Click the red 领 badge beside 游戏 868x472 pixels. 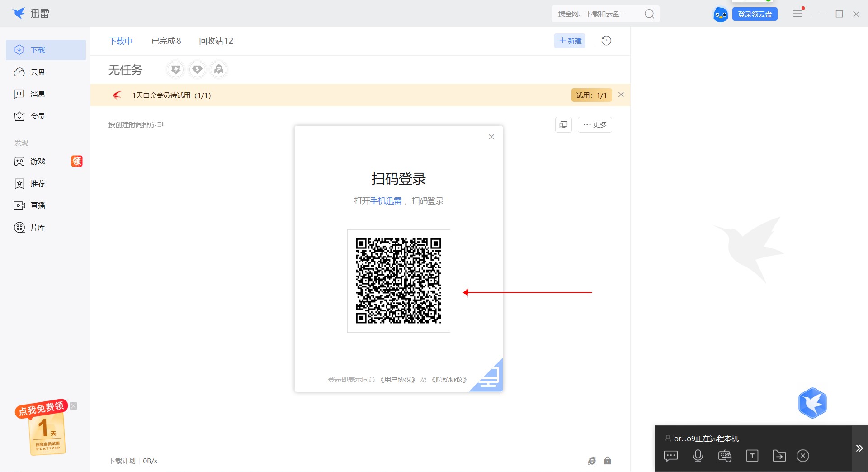[77, 161]
